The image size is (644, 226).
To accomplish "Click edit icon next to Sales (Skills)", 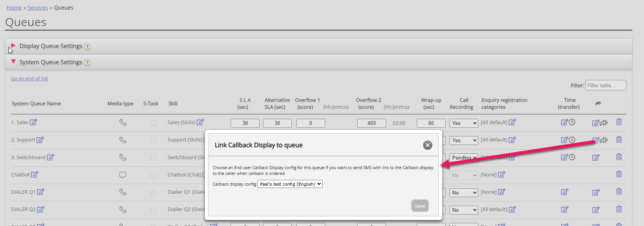I will pos(200,122).
